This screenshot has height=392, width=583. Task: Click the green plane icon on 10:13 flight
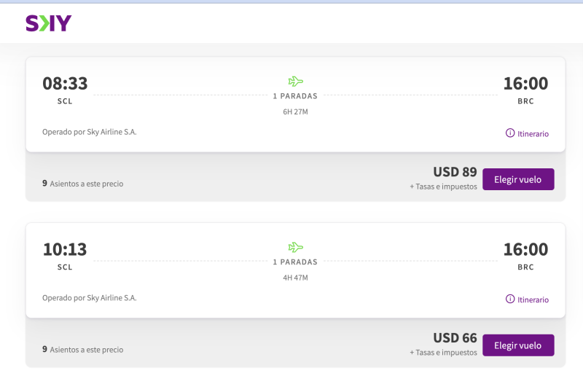[295, 248]
